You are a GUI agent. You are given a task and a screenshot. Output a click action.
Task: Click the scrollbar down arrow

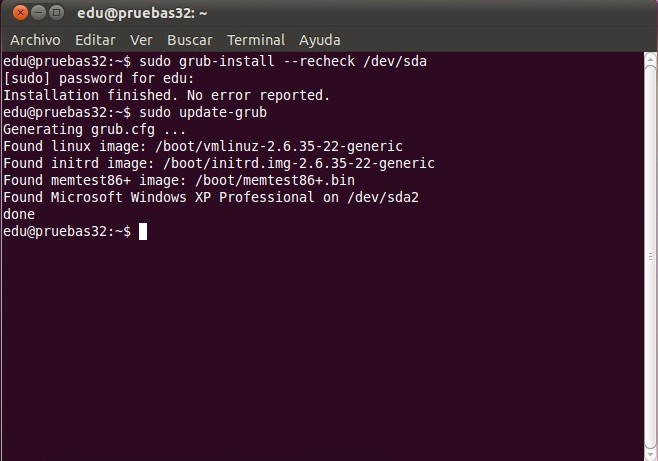650,455
